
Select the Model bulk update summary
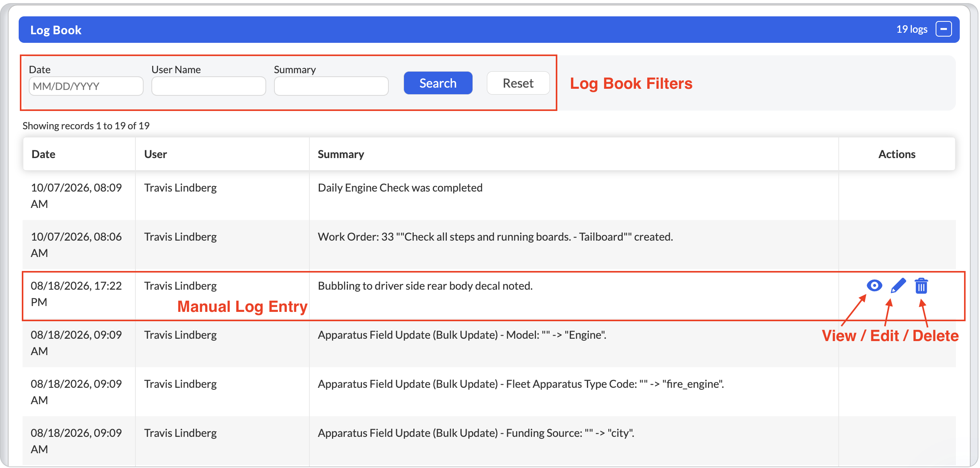462,335
